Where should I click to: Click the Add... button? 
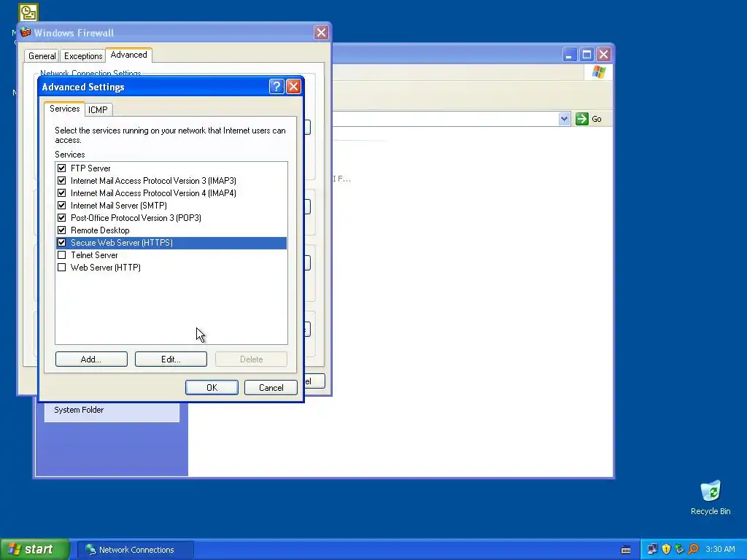point(91,359)
